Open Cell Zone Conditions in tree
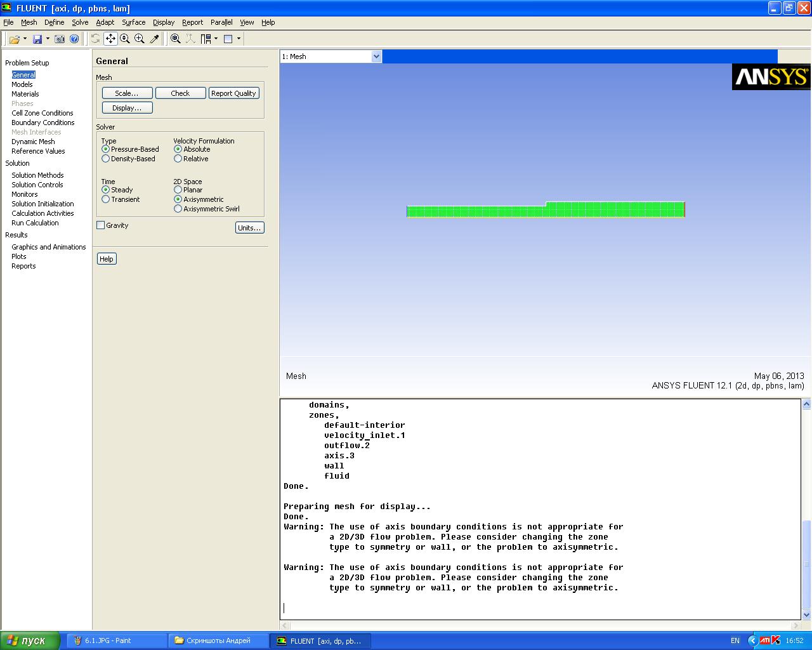This screenshot has height=650, width=812. [x=43, y=113]
